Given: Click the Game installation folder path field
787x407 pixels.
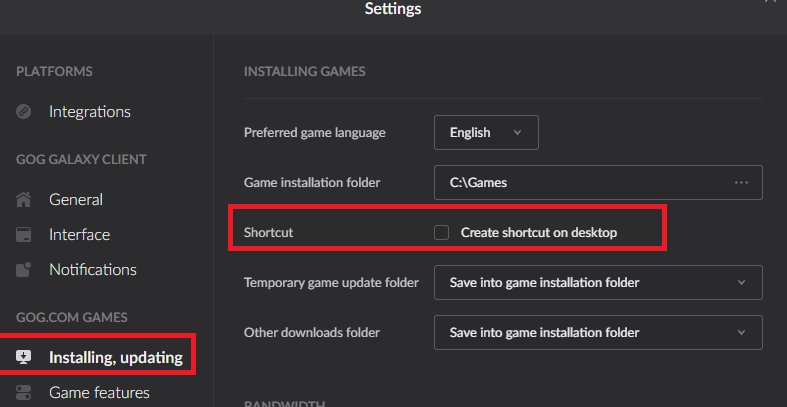Looking at the screenshot, I should coord(598,183).
